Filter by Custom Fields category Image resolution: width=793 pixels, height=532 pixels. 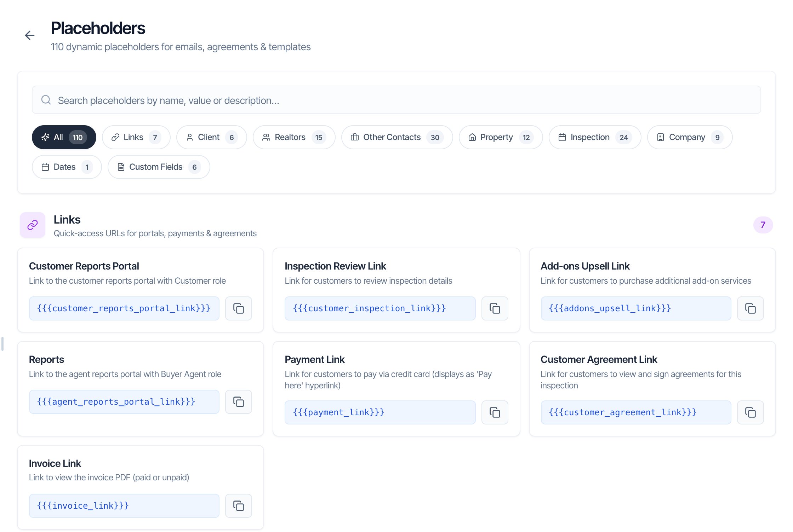pyautogui.click(x=159, y=167)
